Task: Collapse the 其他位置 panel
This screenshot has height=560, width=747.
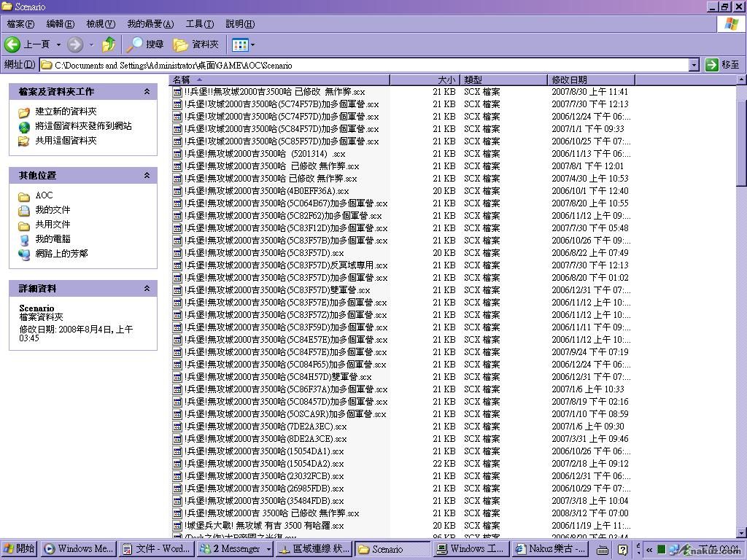Action: coord(147,175)
